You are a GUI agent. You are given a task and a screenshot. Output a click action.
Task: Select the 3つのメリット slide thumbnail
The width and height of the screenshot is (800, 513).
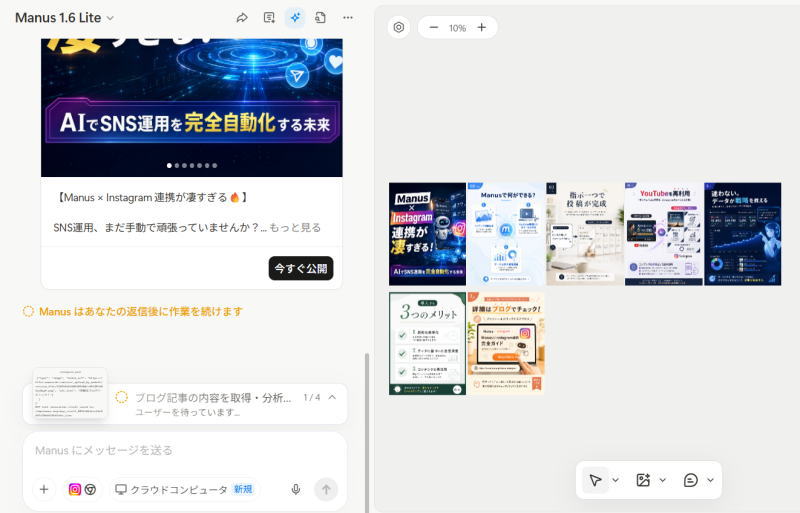[428, 344]
